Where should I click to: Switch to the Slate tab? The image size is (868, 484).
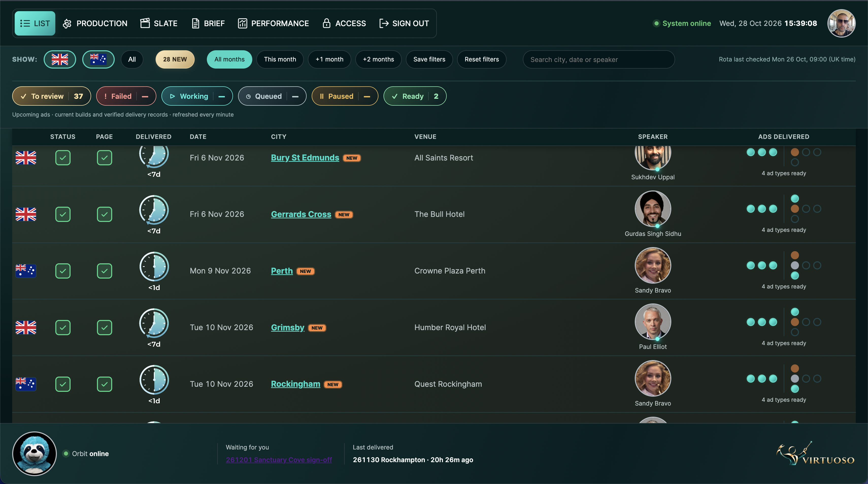[x=159, y=23]
